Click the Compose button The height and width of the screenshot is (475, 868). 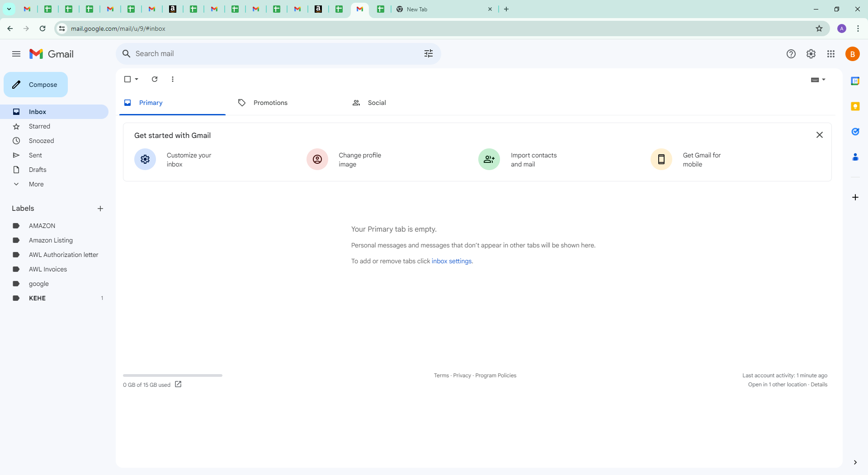[x=36, y=85]
